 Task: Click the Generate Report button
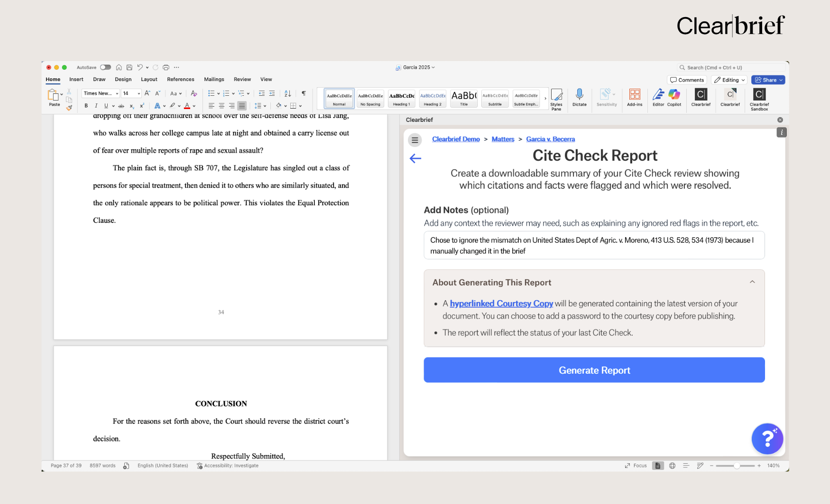594,370
